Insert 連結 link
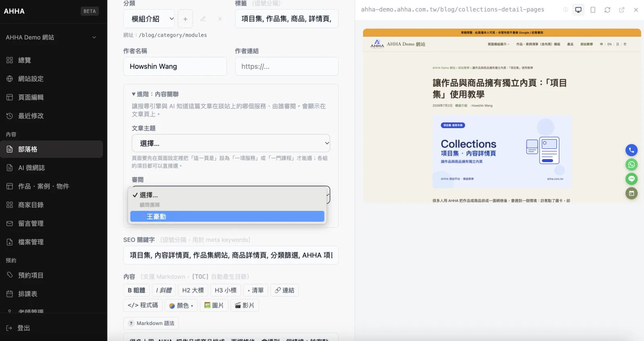The height and width of the screenshot is (341, 644). point(284,290)
